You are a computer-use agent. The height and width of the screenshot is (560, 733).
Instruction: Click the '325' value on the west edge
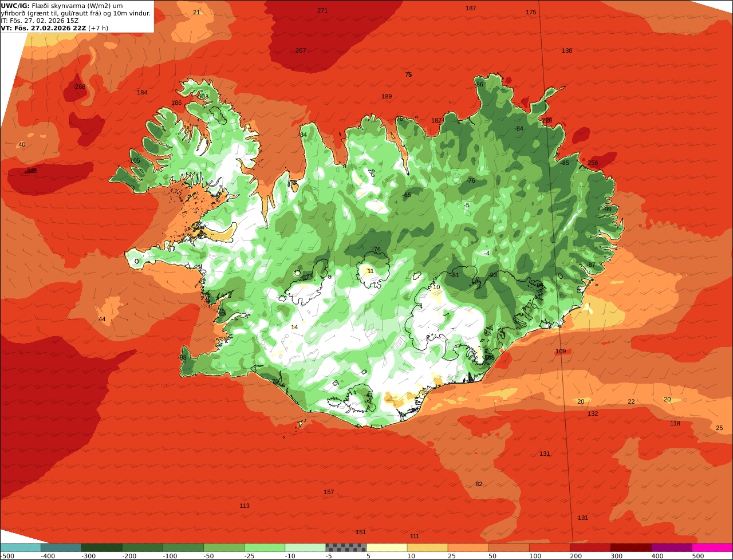pos(32,171)
